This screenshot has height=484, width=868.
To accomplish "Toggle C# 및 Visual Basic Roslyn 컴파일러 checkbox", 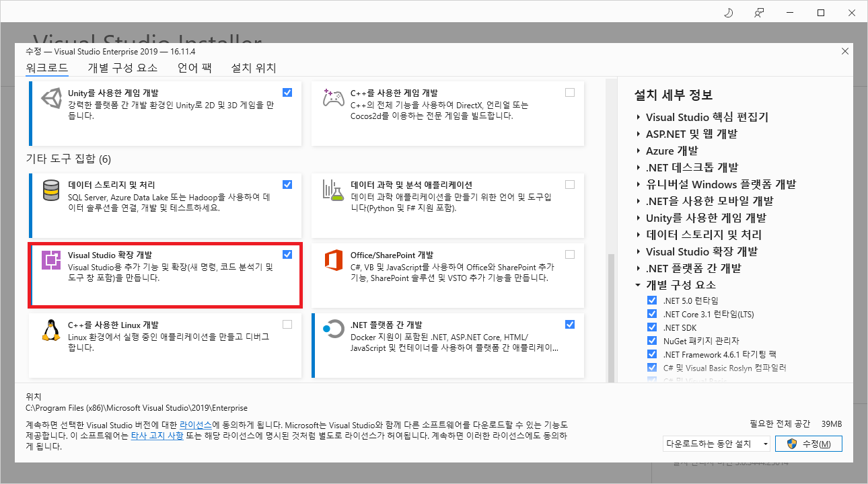I will (x=651, y=368).
